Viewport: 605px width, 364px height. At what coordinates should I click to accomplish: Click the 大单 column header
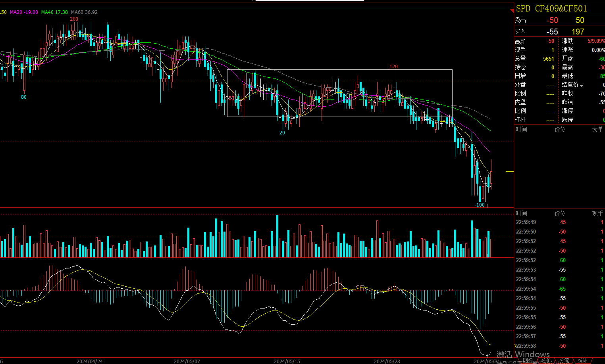597,129
